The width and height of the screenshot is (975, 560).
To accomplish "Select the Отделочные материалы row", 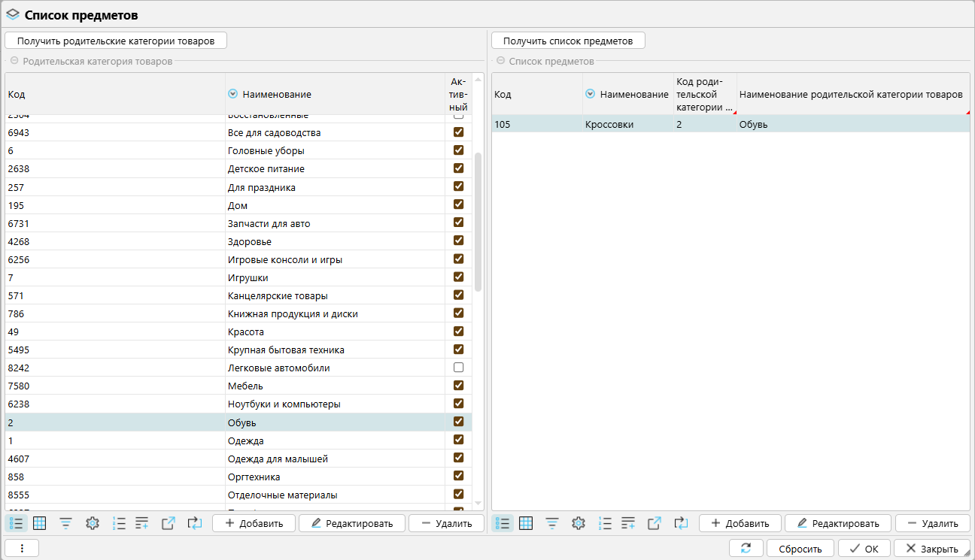I will (238, 495).
